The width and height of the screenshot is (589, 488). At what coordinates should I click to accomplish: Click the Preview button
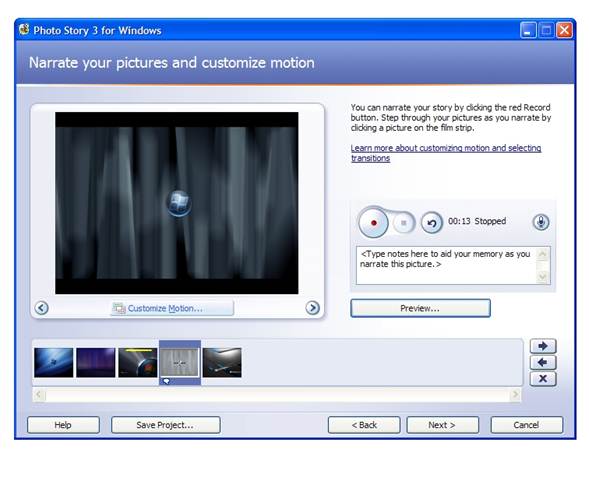click(420, 308)
